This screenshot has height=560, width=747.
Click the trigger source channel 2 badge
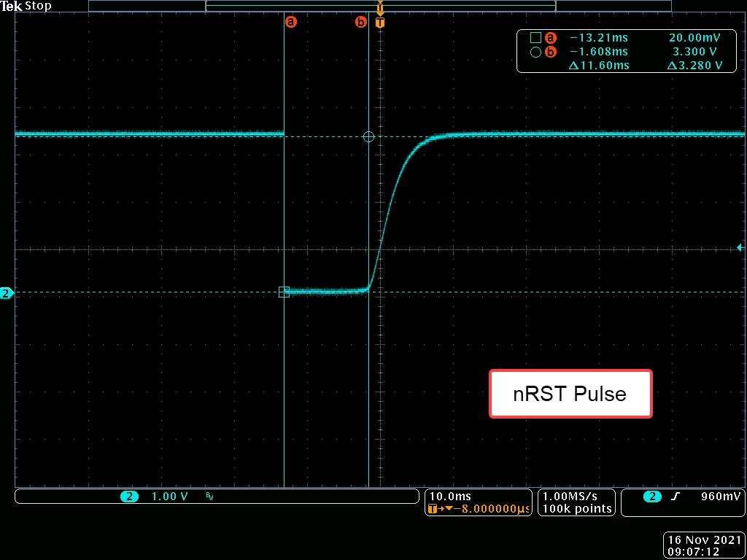pyautogui.click(x=652, y=497)
